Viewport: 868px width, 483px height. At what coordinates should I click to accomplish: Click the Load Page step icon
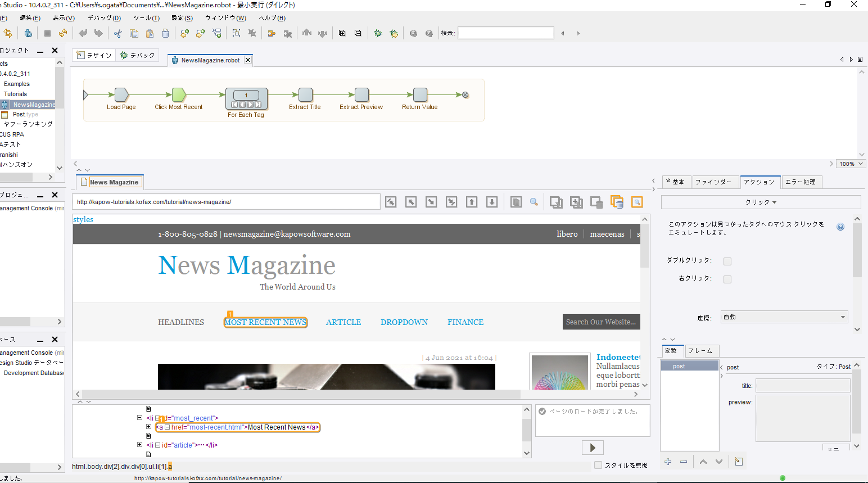pos(121,94)
